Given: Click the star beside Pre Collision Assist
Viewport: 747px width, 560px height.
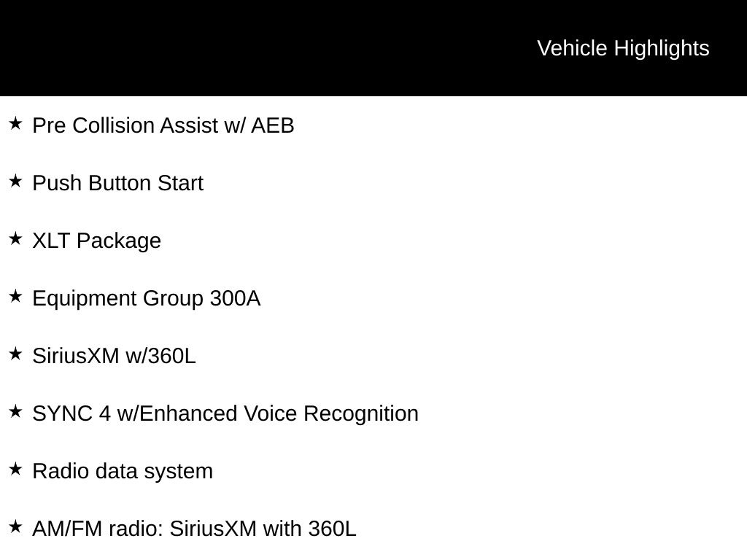Looking at the screenshot, I should click(15, 123).
